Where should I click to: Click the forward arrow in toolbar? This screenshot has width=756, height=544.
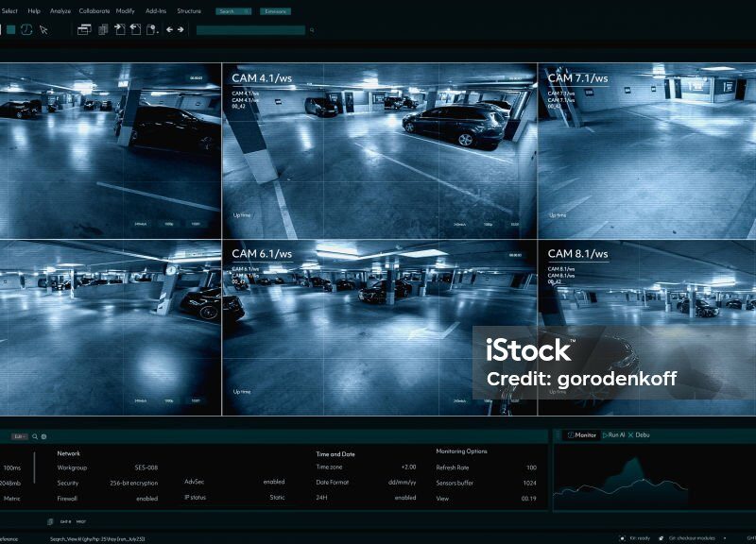point(180,30)
